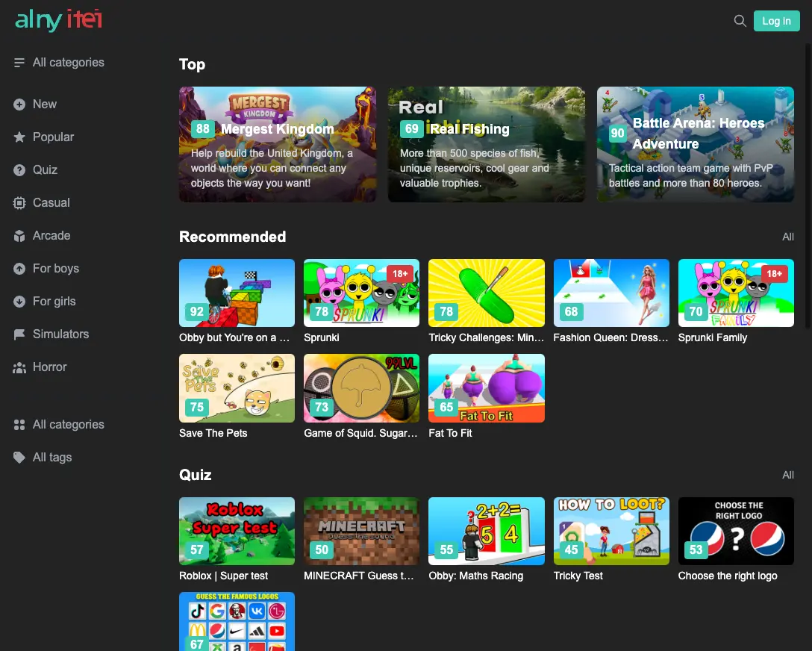The height and width of the screenshot is (651, 812).
Task: Open the New category plus icon
Action: pos(19,105)
